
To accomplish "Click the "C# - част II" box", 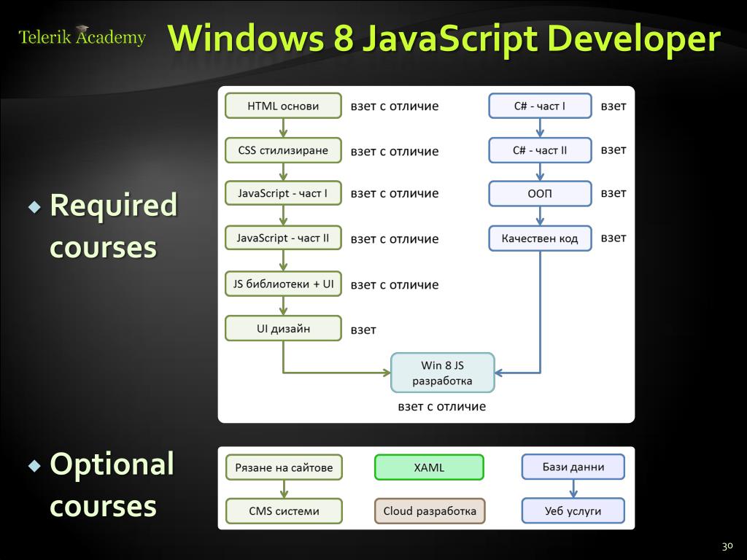I will pos(540,150).
